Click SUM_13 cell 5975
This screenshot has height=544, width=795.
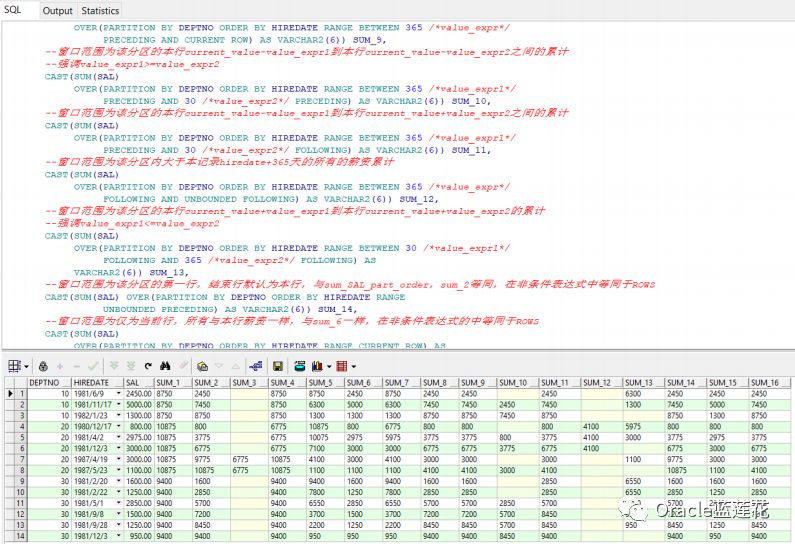(643, 426)
